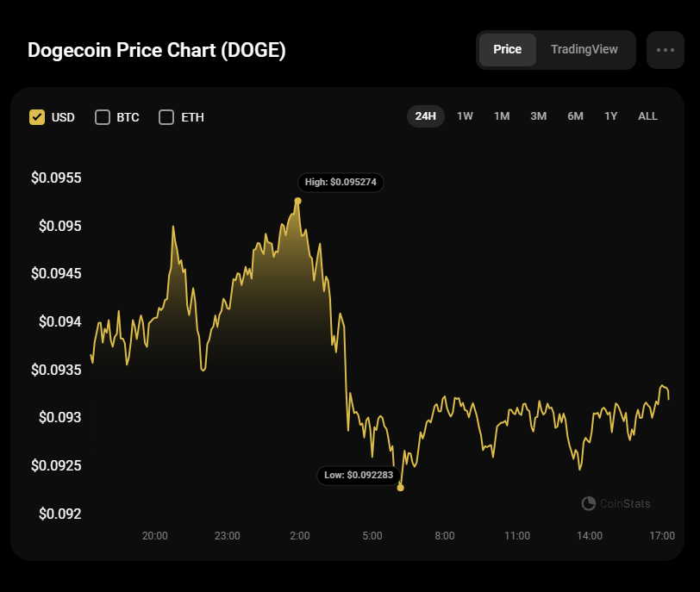Switch to the TradingView tab
Image resolution: width=700 pixels, height=592 pixels.
[x=584, y=49]
